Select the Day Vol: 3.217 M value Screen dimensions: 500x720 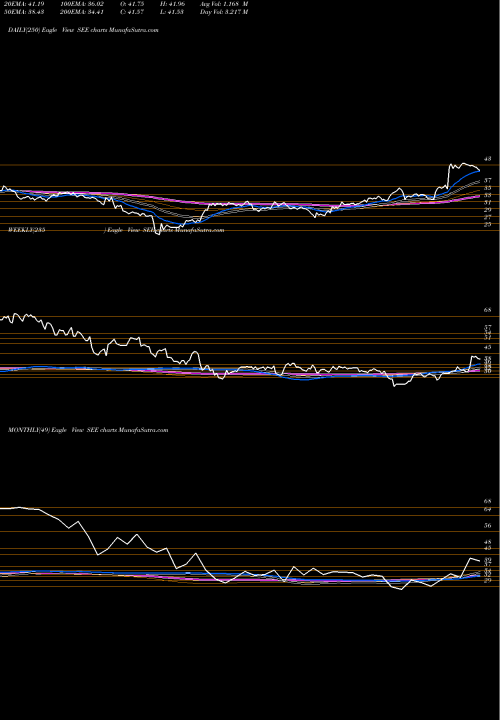(x=224, y=12)
